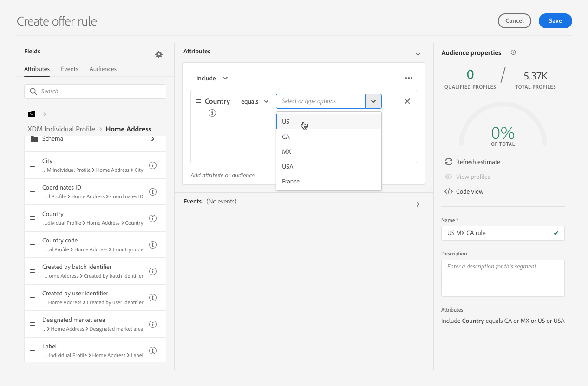Click the Save button
The width and height of the screenshot is (588, 386).
point(555,21)
